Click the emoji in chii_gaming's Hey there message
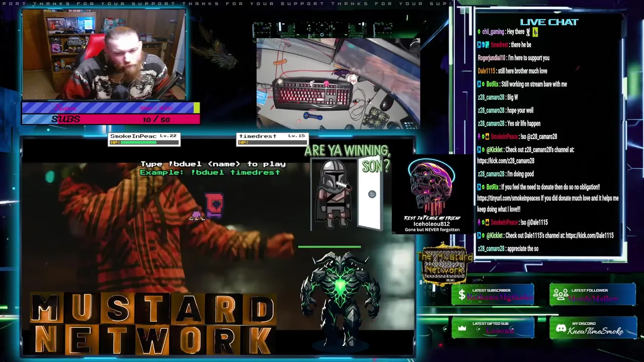Image resolution: width=644 pixels, height=362 pixels. [x=532, y=32]
